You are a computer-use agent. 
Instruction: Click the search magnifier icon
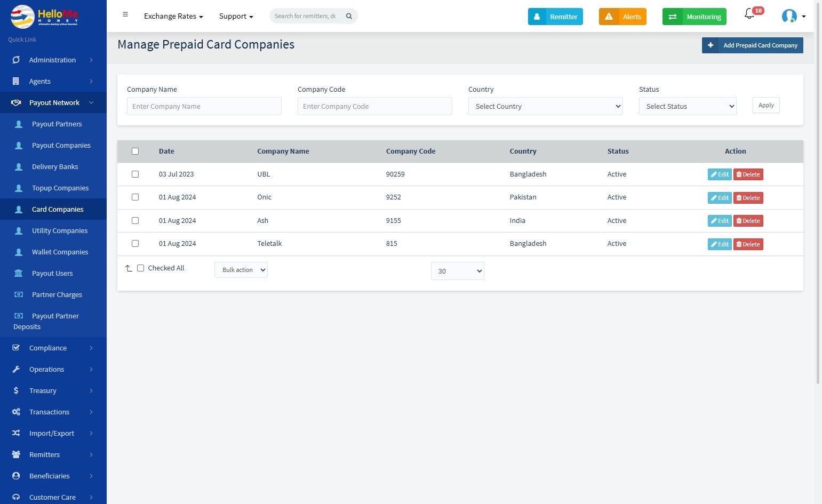pyautogui.click(x=349, y=16)
